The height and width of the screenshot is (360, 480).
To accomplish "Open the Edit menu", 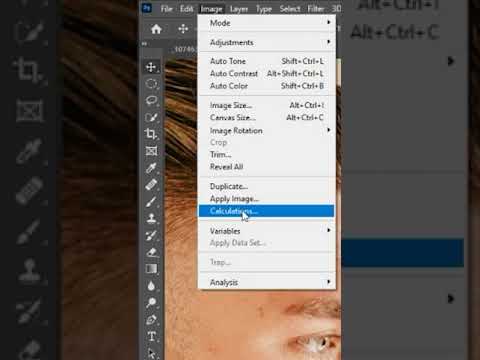I will tap(186, 9).
